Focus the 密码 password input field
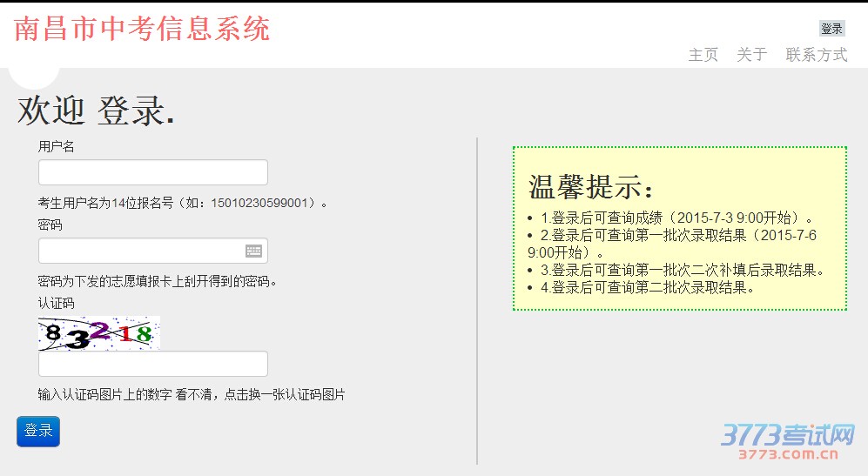 pyautogui.click(x=141, y=251)
